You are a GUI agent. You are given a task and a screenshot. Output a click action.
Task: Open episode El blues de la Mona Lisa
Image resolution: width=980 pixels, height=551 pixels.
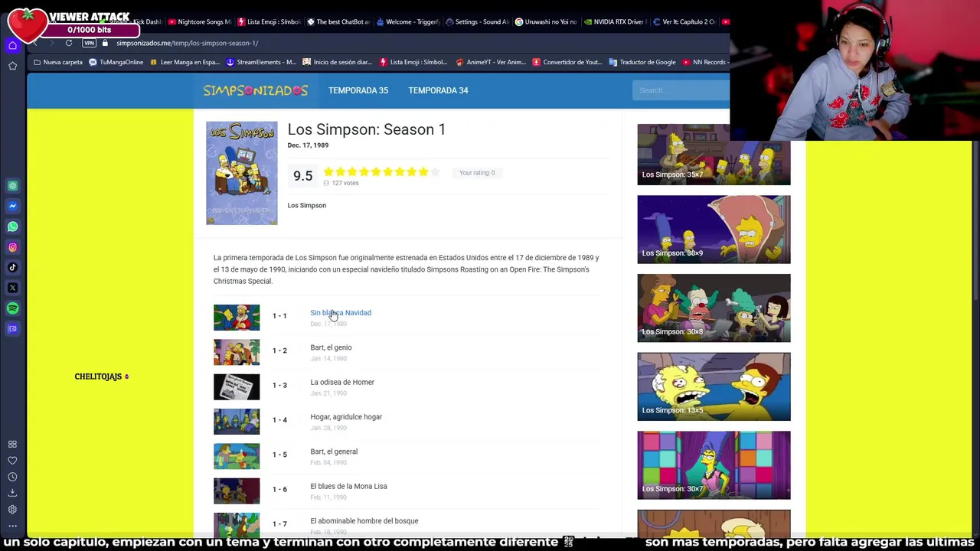[348, 486]
